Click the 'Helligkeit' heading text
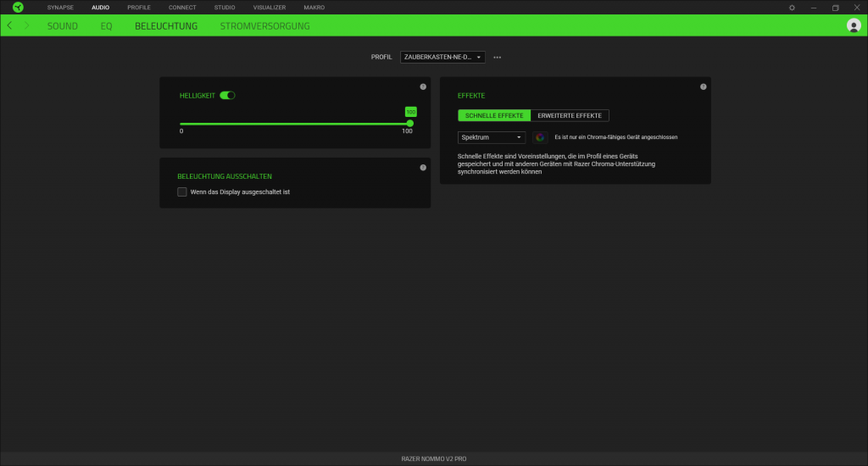Viewport: 868px width, 466px height. 197,96
